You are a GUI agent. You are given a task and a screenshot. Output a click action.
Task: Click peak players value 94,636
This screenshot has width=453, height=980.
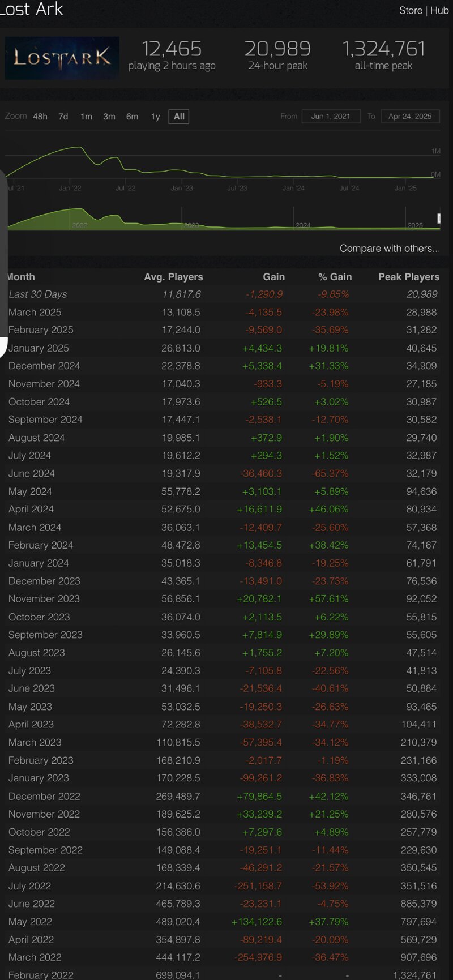[421, 491]
